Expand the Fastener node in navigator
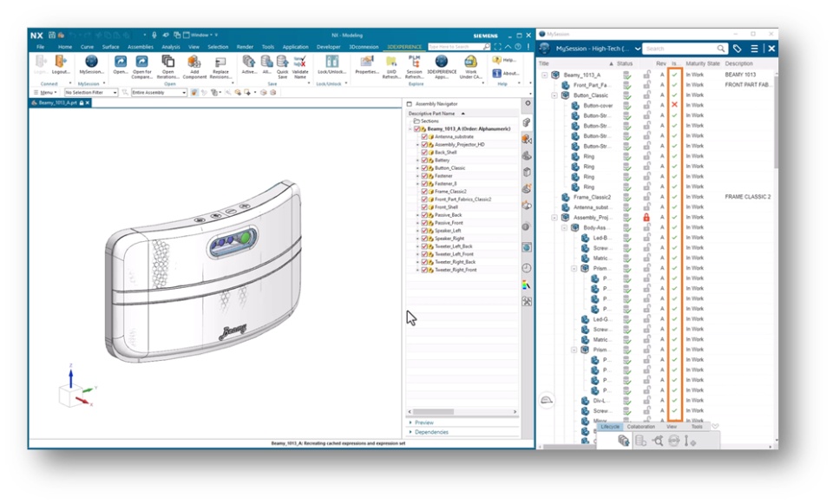The image size is (833, 504). [417, 176]
